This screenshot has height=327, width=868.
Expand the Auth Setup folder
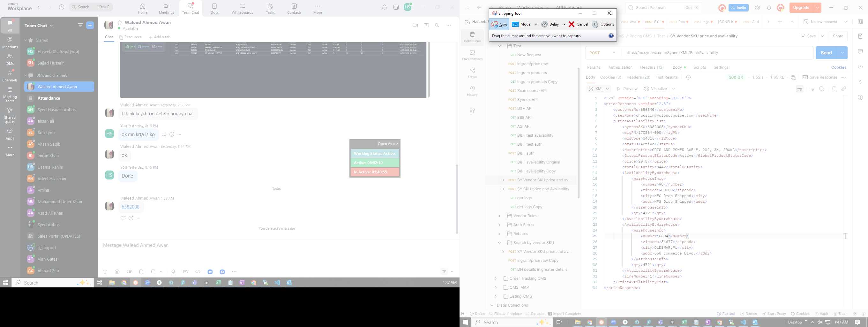499,225
